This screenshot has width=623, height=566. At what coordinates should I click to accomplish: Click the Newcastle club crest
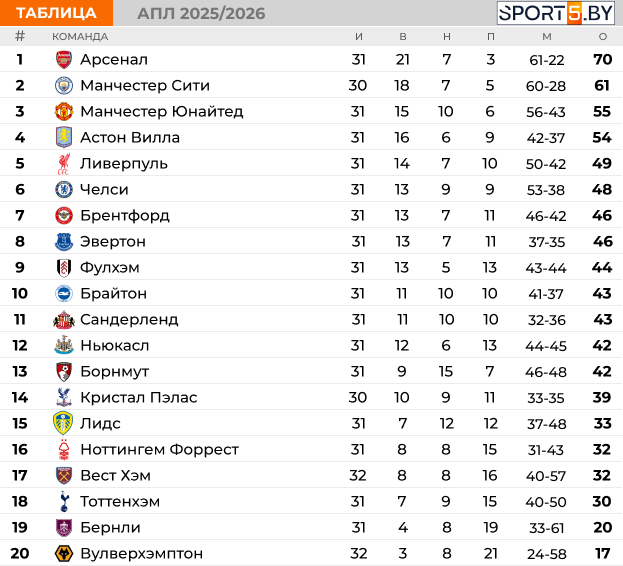[64, 345]
